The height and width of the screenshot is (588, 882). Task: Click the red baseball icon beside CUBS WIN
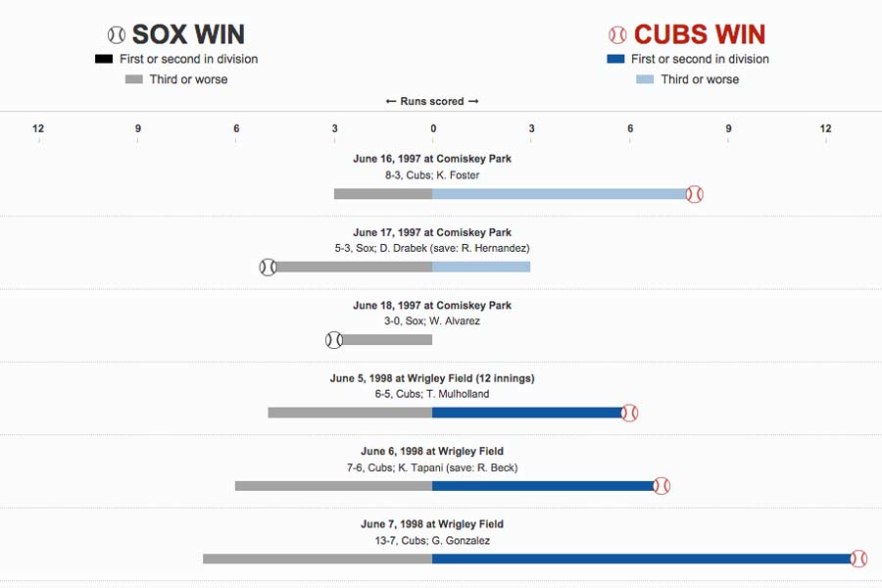pyautogui.click(x=617, y=35)
